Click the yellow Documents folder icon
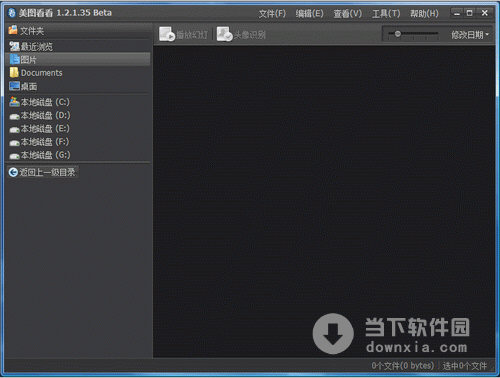The image size is (500, 378). [x=14, y=73]
